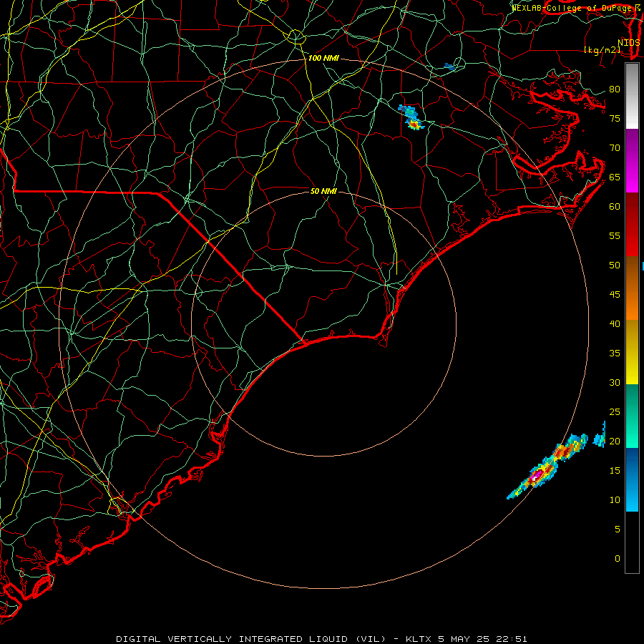
Task: Click the 60 value on the VIL scale
Action: pyautogui.click(x=615, y=207)
